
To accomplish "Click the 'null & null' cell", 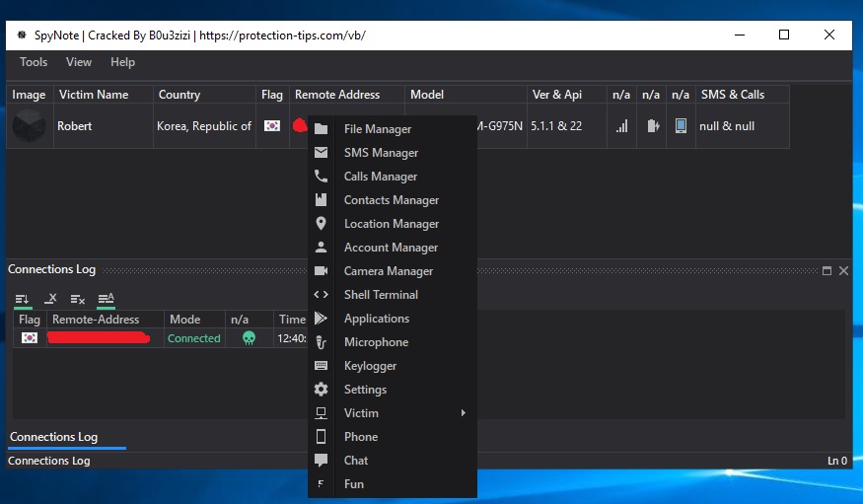I will pos(742,126).
